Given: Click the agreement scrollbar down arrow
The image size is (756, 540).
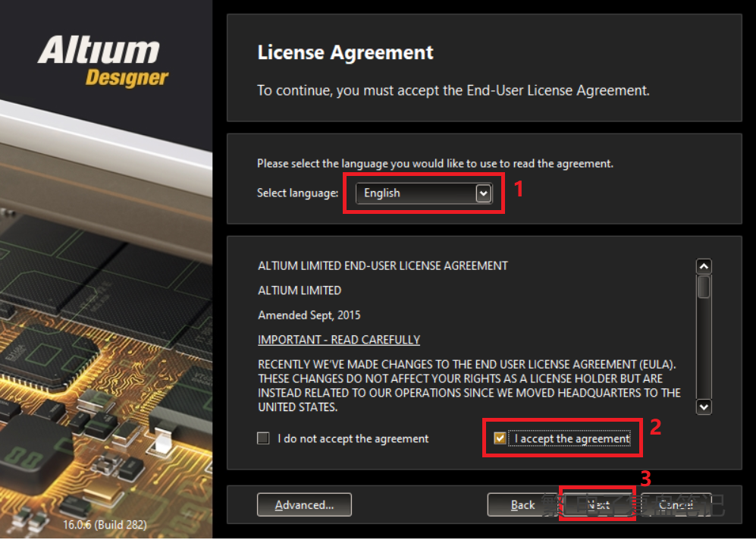Looking at the screenshot, I should [704, 407].
